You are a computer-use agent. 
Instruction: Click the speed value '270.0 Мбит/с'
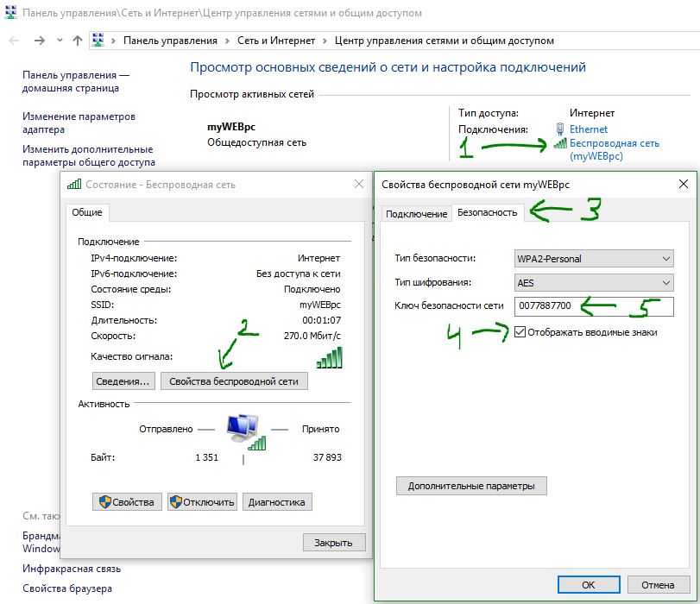(312, 336)
